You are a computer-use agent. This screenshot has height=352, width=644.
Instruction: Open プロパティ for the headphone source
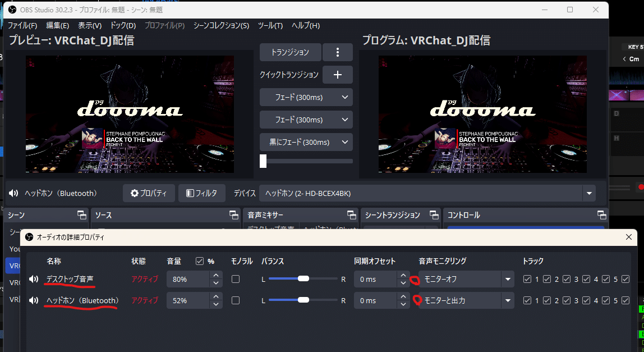(x=149, y=193)
